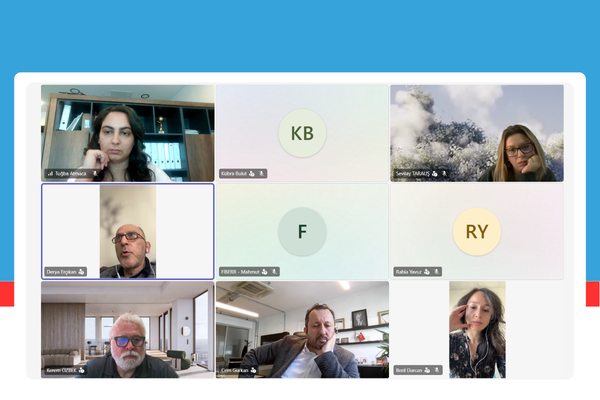
Task: Select the highlighted active speaker video tile
Action: coord(128,232)
